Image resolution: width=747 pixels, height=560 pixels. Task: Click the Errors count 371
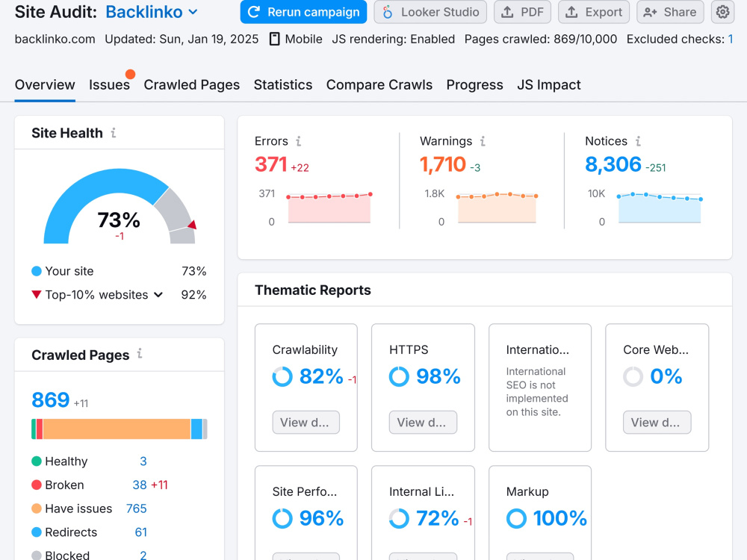(x=270, y=164)
